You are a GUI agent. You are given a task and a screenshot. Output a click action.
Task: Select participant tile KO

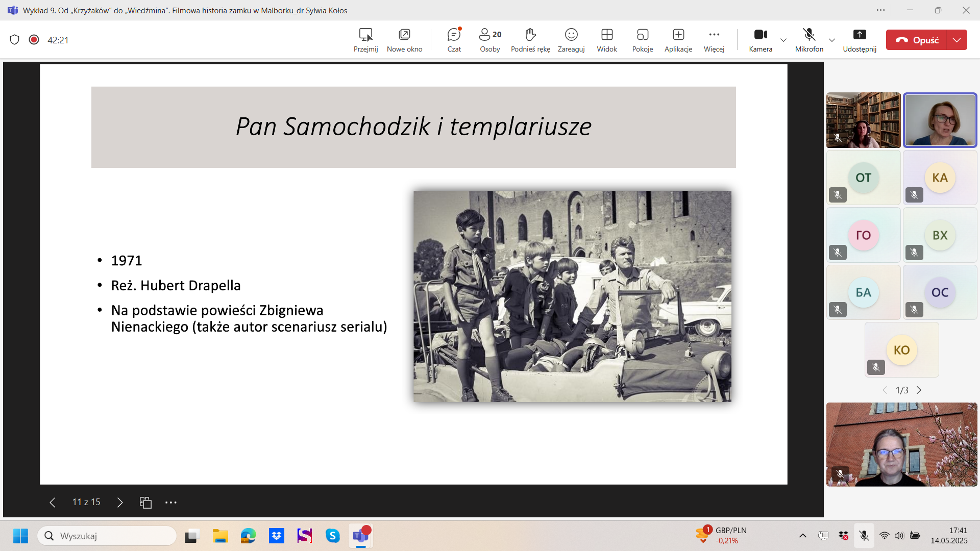[902, 350]
